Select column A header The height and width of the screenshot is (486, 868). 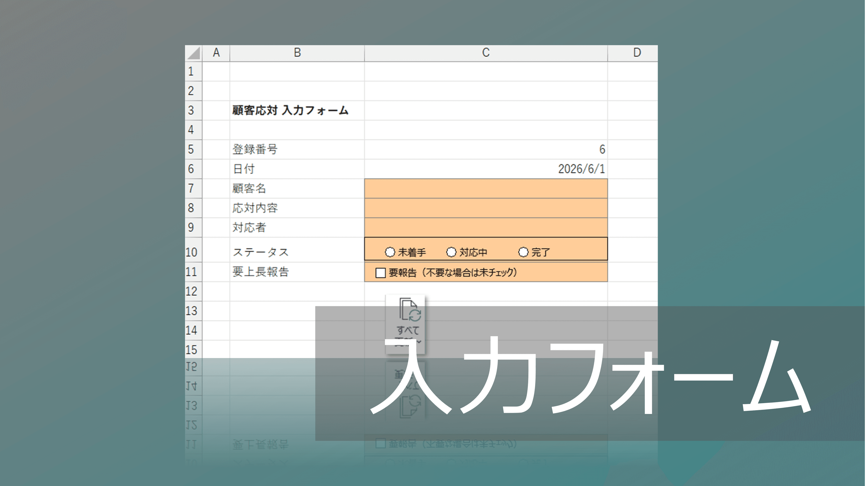pos(216,53)
